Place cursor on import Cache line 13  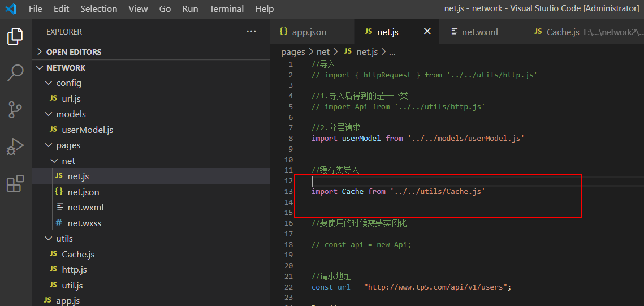(x=399, y=191)
